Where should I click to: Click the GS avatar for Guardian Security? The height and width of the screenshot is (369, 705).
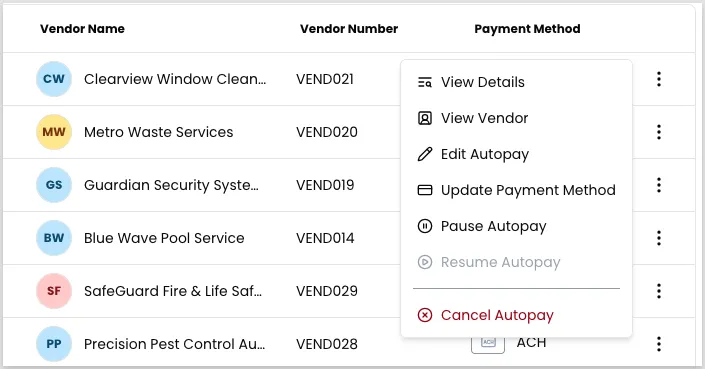[x=54, y=185]
